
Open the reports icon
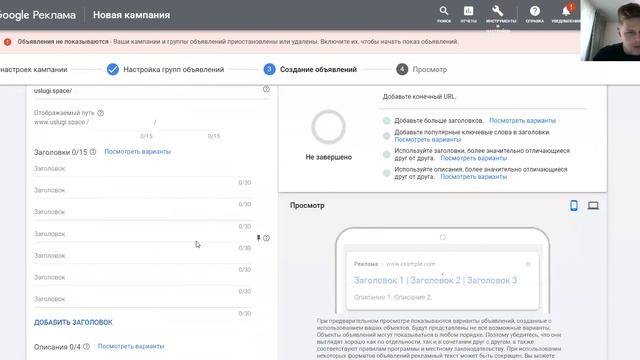[x=468, y=11]
